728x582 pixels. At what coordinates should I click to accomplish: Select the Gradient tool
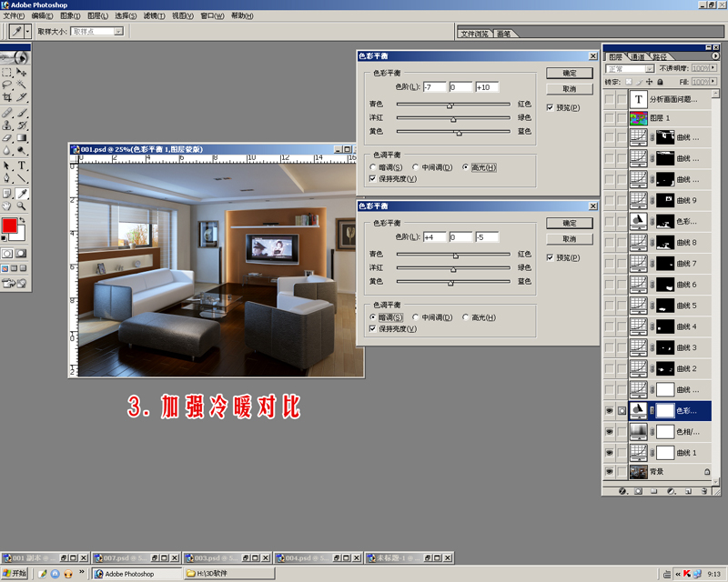click(21, 138)
